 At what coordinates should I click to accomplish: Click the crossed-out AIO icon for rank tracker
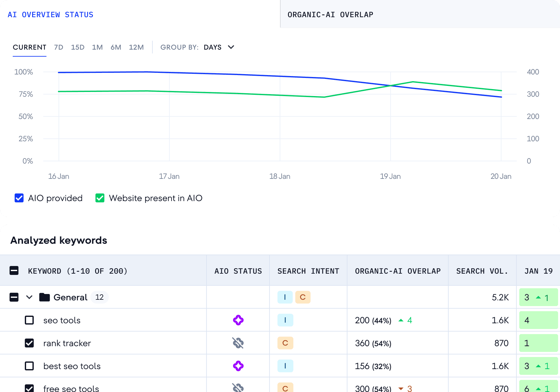point(238,343)
